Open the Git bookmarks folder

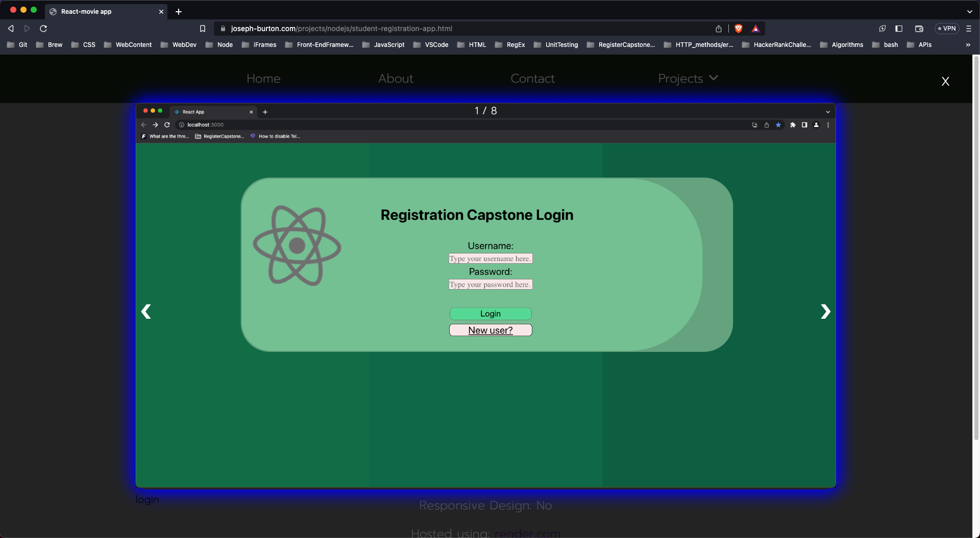17,45
